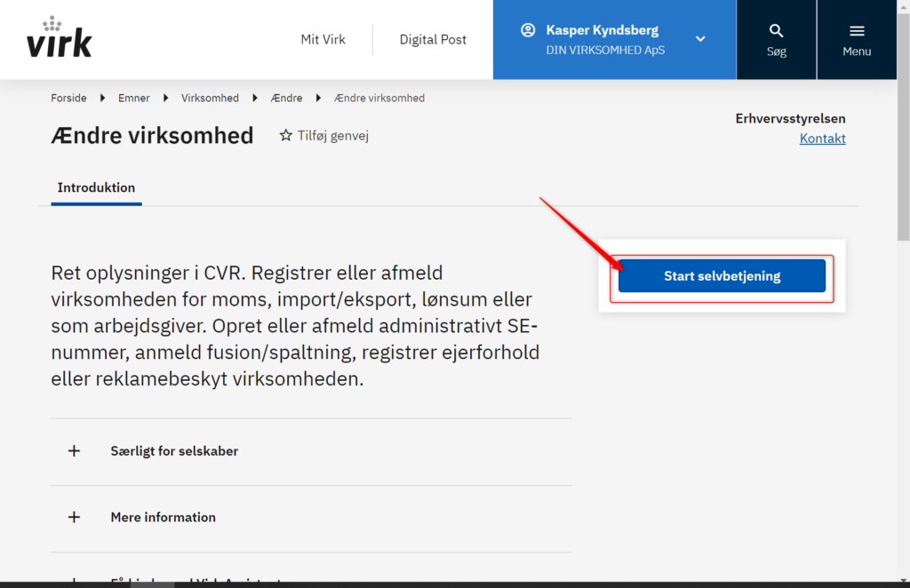Click the plus icon beside Særligt for selskaber
The height and width of the screenshot is (588, 910).
tap(74, 451)
